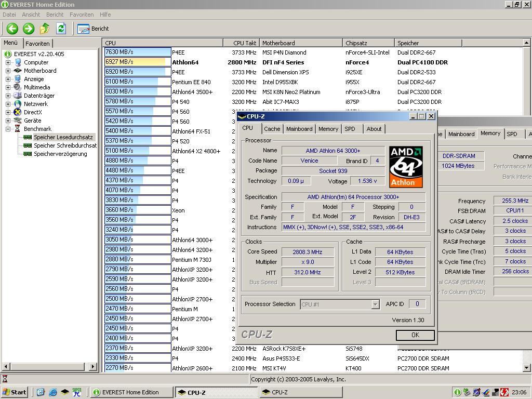Open the Bericht menu
This screenshot has width=532, height=399.
click(55, 15)
